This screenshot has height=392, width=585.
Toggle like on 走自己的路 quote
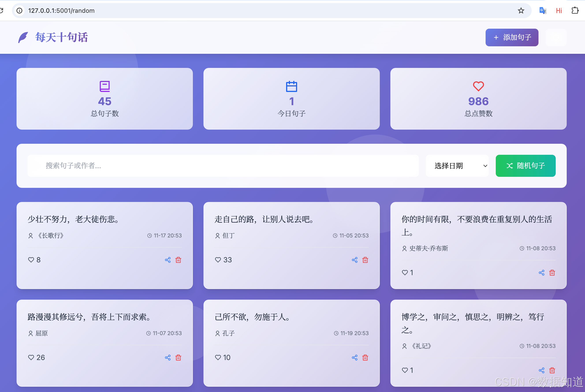pos(218,260)
